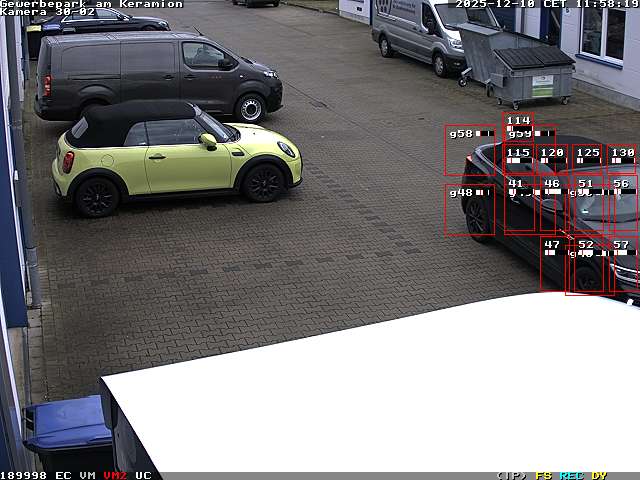This screenshot has width=640, height=480.
Task: Select detection zone 130
Action: tap(622, 158)
